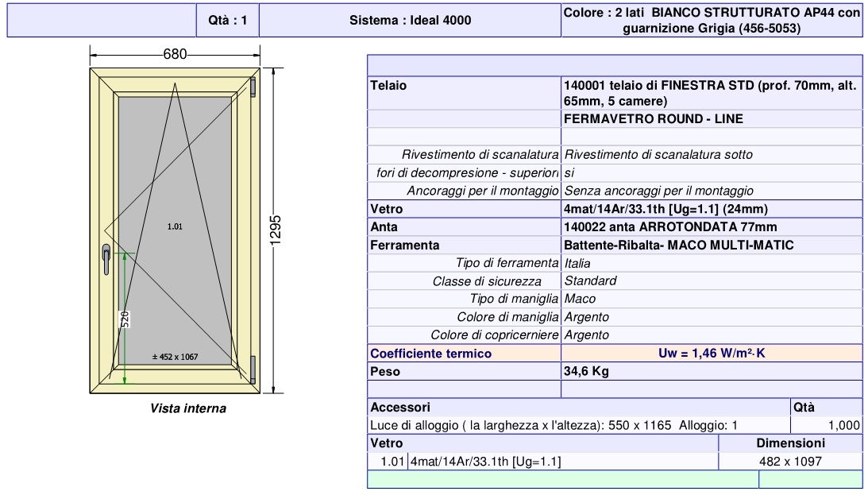Click the Tipo di ferramenta label
Screen dimensions: 868x495
pyautogui.click(x=507, y=263)
